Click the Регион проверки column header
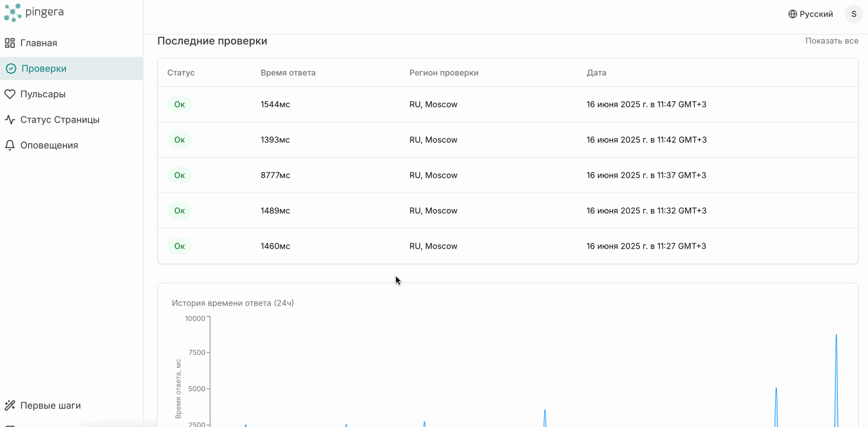 click(x=444, y=73)
